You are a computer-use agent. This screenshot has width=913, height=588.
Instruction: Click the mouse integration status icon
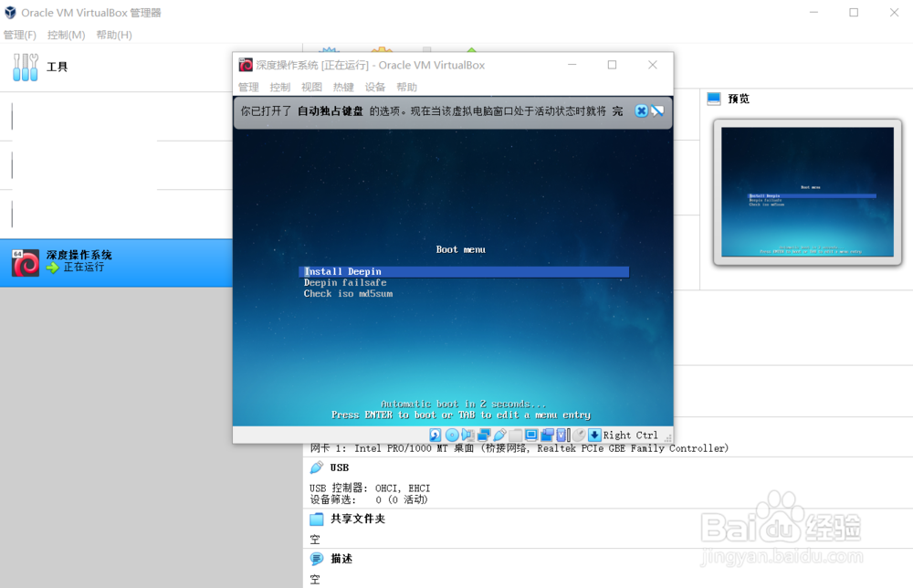click(579, 435)
